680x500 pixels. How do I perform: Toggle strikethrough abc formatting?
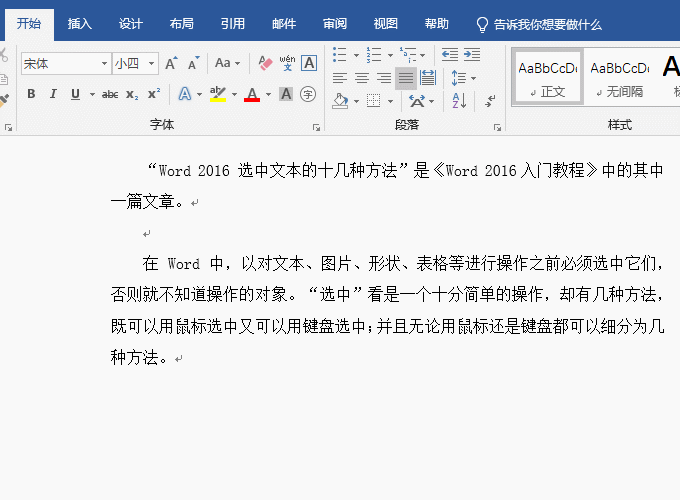[x=110, y=94]
